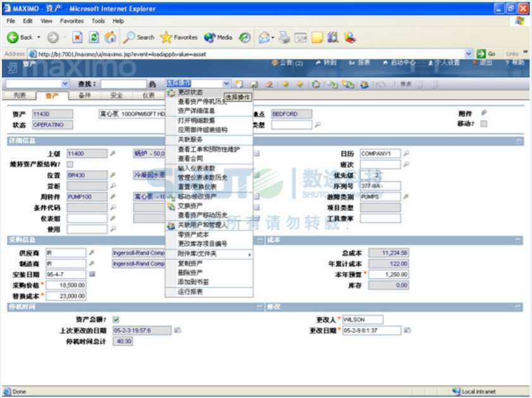The width and height of the screenshot is (532, 398).
Task: Click the associate users toolbar icon
Action: click(365, 84)
